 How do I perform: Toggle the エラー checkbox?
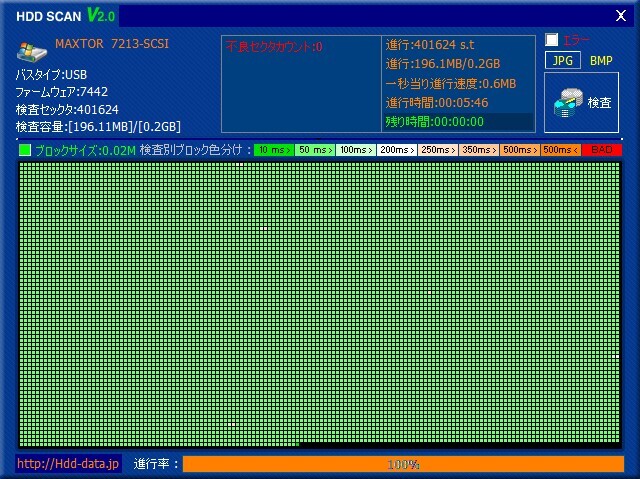551,40
